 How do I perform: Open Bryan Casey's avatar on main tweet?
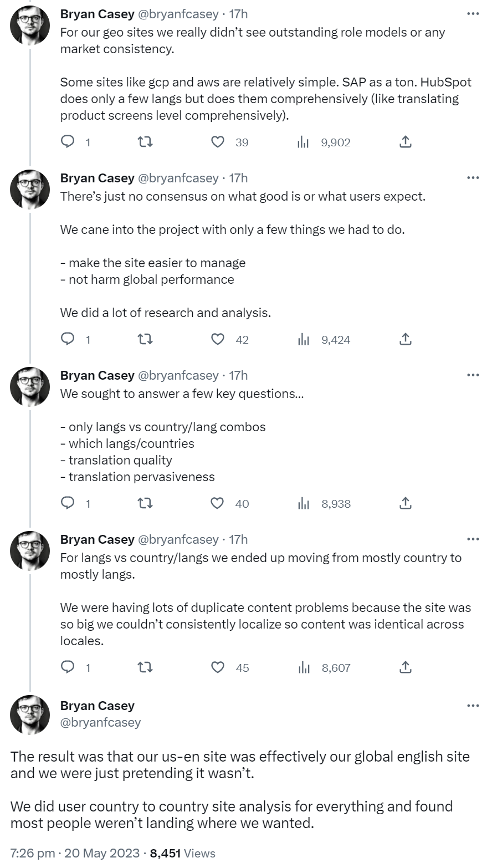point(30,714)
